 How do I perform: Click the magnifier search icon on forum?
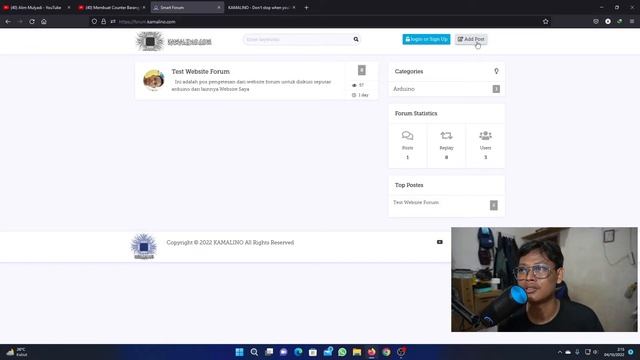(356, 39)
